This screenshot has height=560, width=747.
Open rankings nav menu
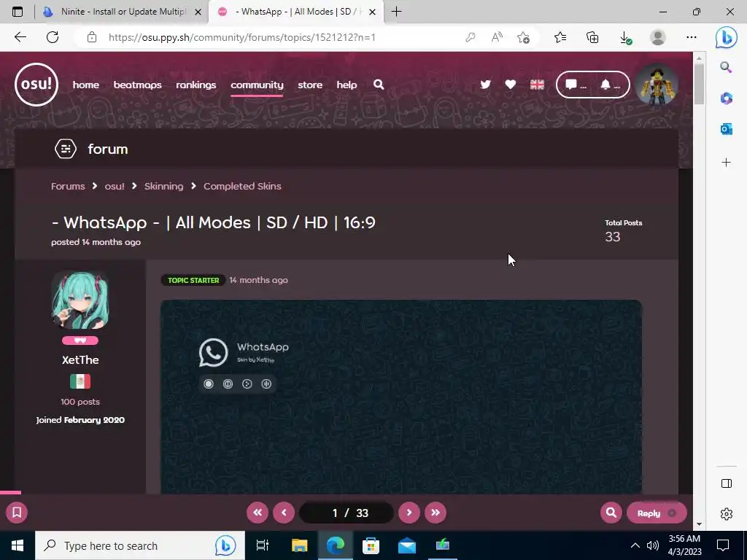196,85
